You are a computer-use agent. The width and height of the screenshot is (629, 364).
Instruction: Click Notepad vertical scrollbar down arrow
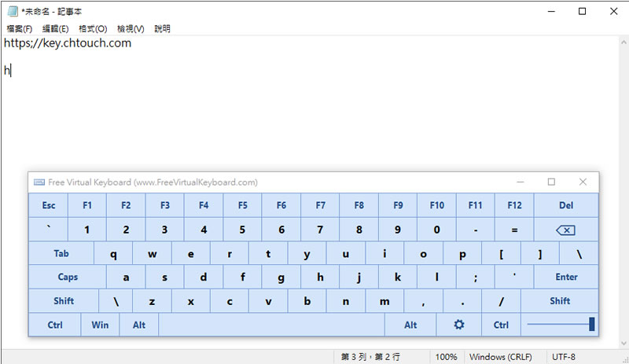coord(623,343)
